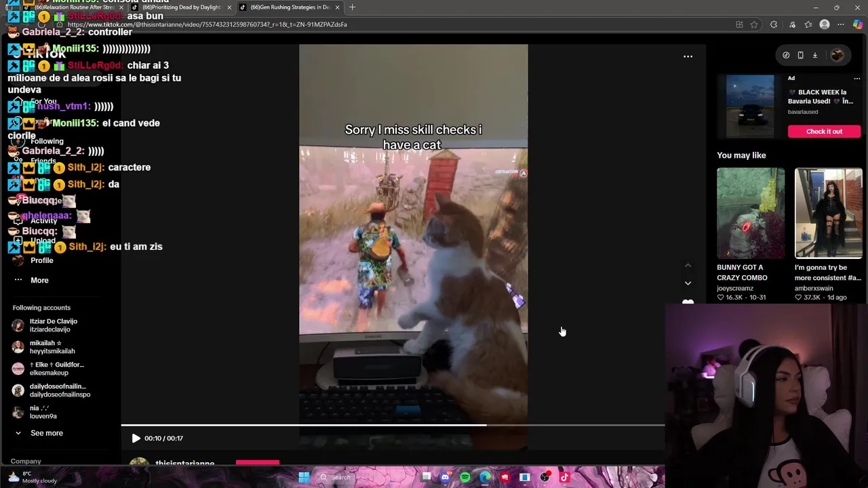
Task: Open Windows Start menu
Action: tap(304, 477)
